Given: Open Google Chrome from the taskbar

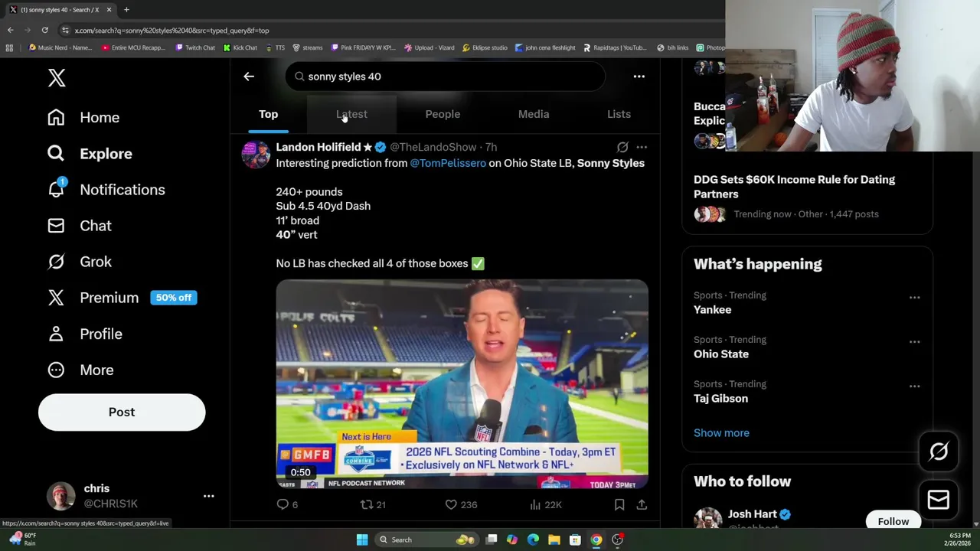Looking at the screenshot, I should pos(596,540).
